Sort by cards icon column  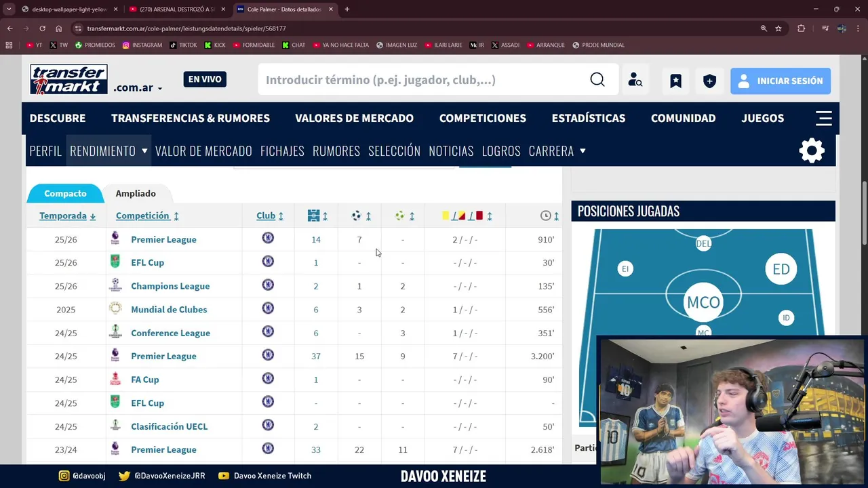pos(467,216)
